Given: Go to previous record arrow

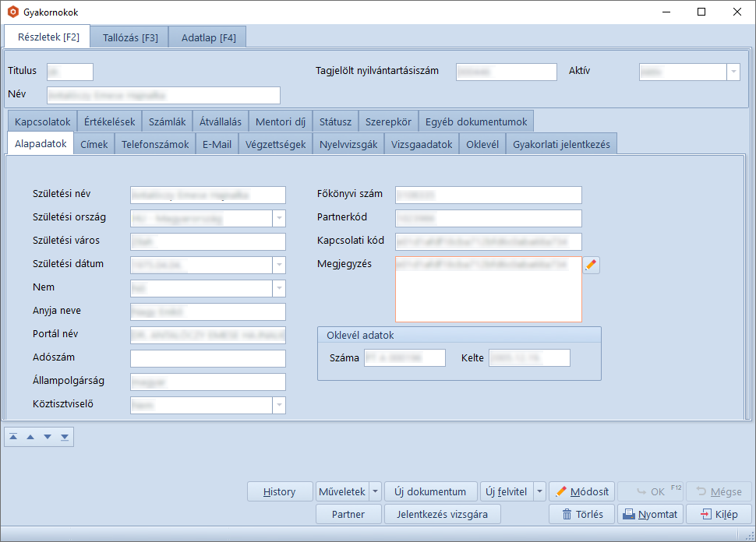Looking at the screenshot, I should coord(30,437).
